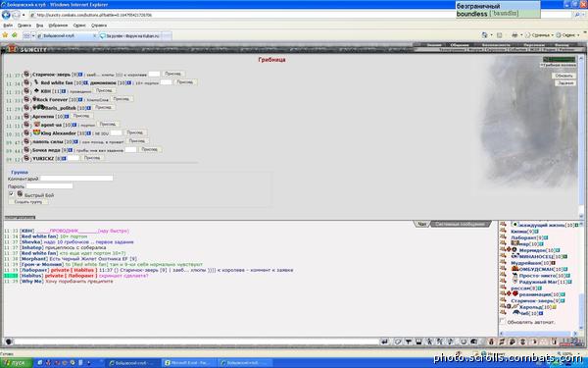Screen dimensions: 588x368
Task: Click the private message icon next to Мудрейшая
Action: (503, 262)
